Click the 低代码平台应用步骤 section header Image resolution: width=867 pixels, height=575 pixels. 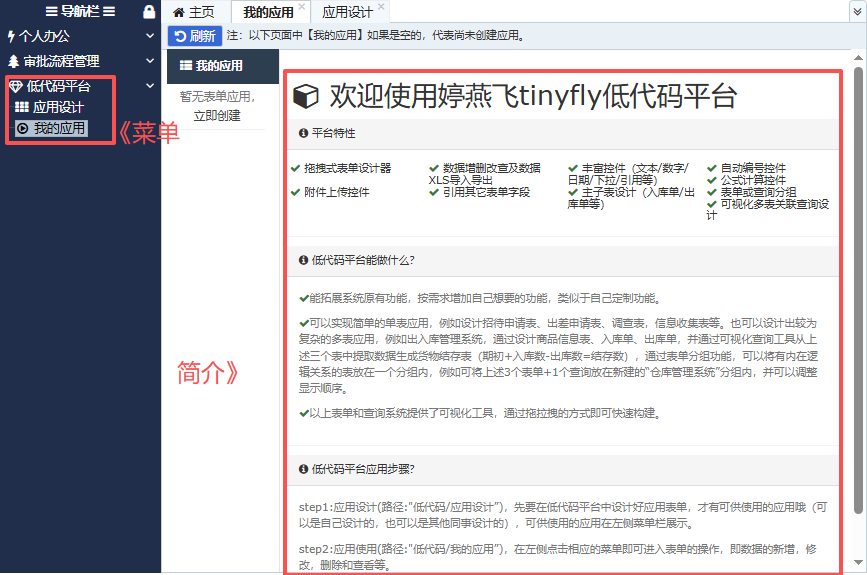click(x=562, y=470)
